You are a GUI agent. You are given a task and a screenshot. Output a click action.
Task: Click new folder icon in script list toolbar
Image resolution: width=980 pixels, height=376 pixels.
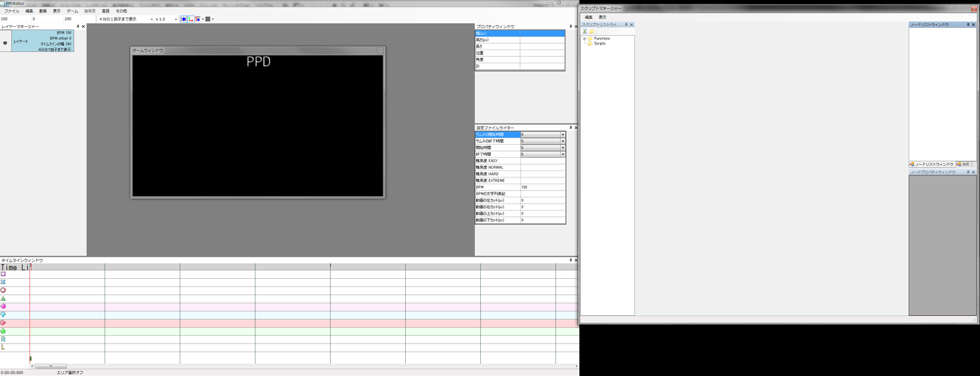(592, 31)
